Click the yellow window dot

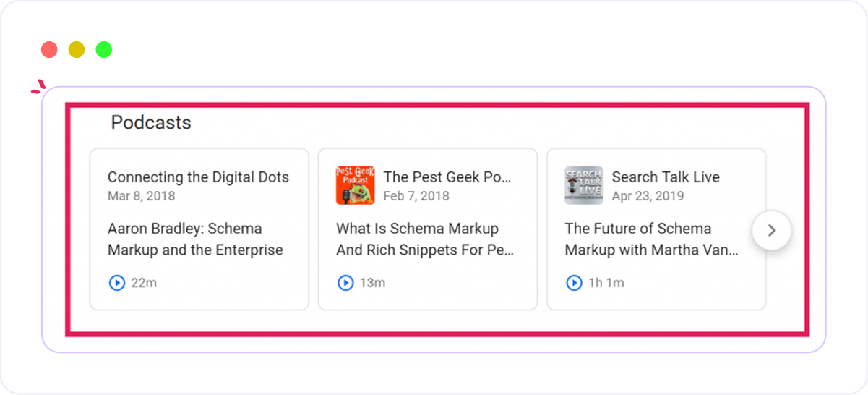(77, 50)
